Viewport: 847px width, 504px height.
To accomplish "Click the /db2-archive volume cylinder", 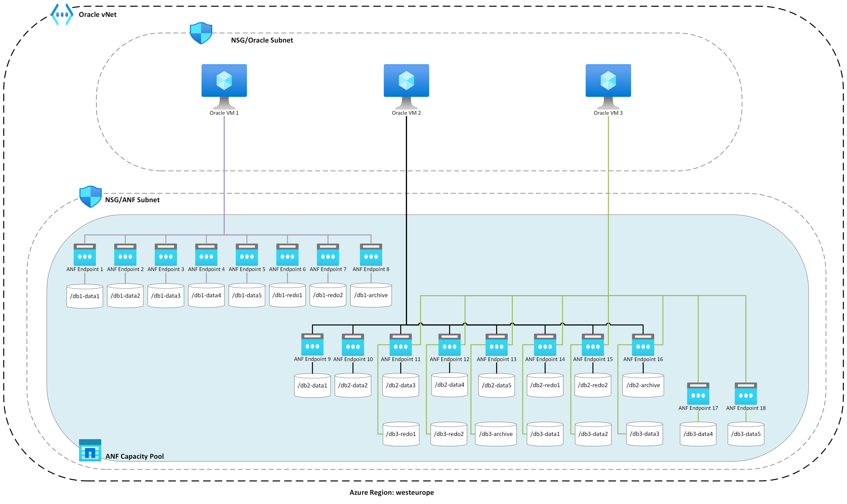I will 643,385.
